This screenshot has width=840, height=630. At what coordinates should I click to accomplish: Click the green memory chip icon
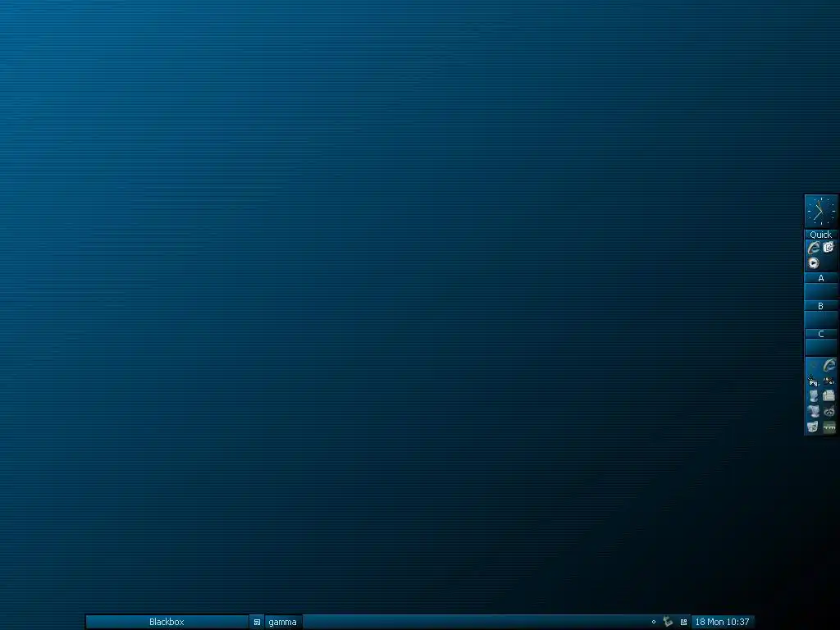[x=829, y=427]
